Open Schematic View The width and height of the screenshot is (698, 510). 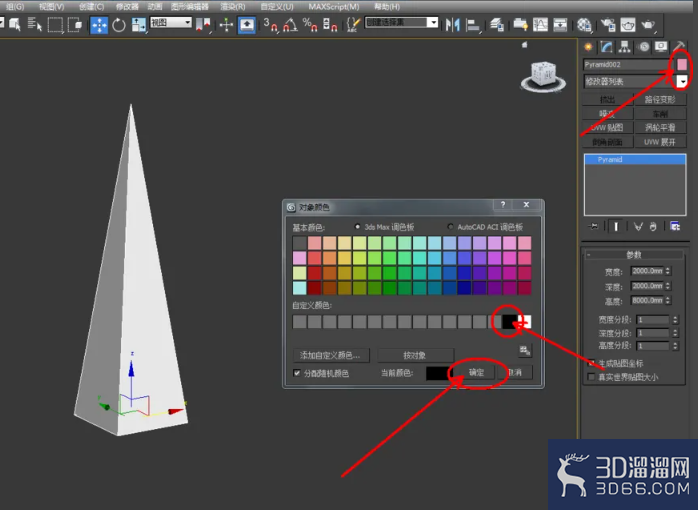point(560,24)
